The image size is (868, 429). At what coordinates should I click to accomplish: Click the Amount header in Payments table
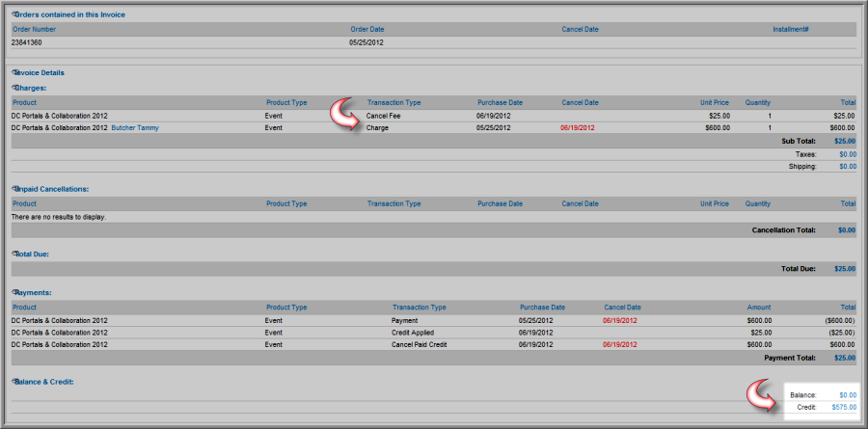pyautogui.click(x=758, y=308)
